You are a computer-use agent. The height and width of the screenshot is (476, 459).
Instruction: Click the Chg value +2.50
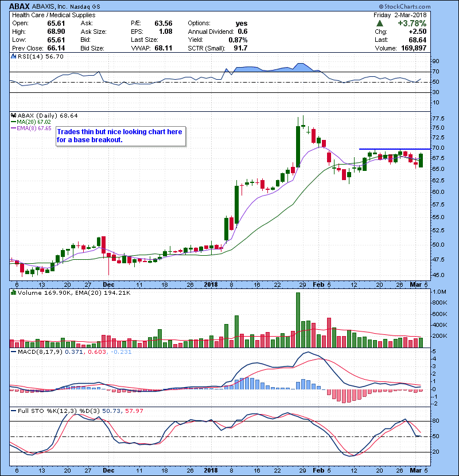pyautogui.click(x=417, y=32)
